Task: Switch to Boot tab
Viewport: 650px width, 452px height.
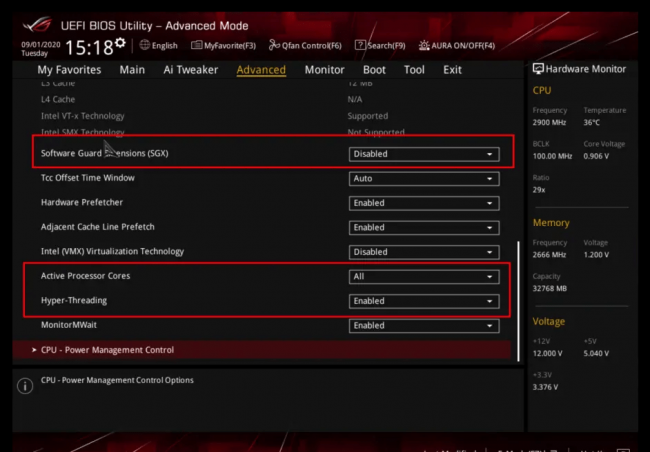Action: pyautogui.click(x=374, y=70)
